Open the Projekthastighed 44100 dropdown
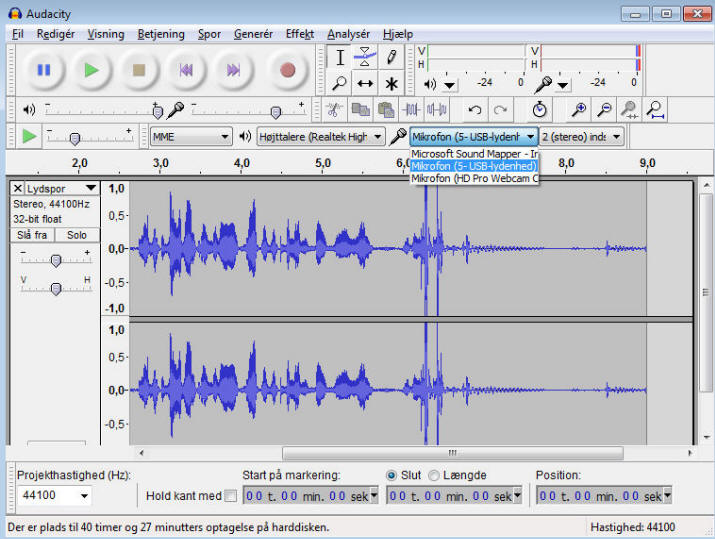 click(x=84, y=496)
